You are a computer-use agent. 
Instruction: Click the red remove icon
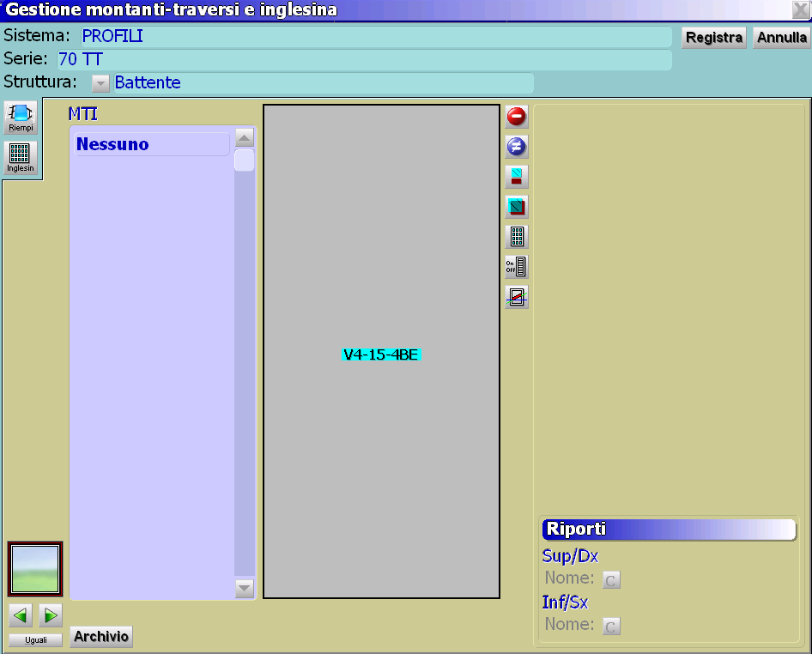517,117
